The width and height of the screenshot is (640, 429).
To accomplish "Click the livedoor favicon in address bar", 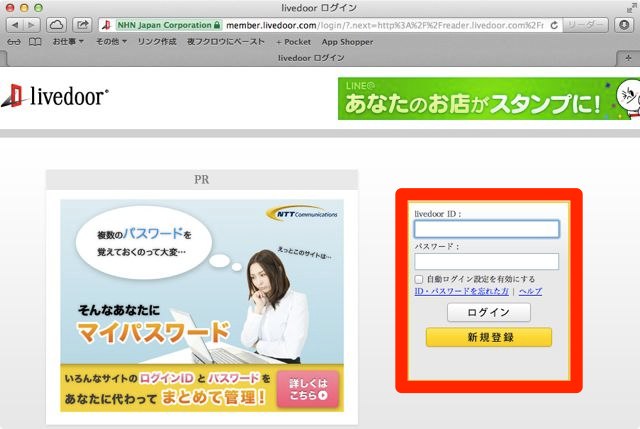I will pos(107,25).
